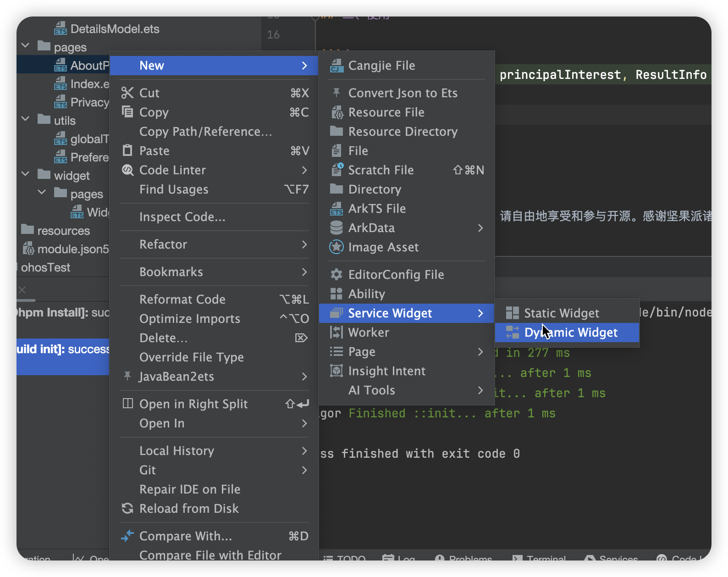Viewport: 728px width, 577px height.
Task: Click the Image Asset star icon
Action: (336, 247)
